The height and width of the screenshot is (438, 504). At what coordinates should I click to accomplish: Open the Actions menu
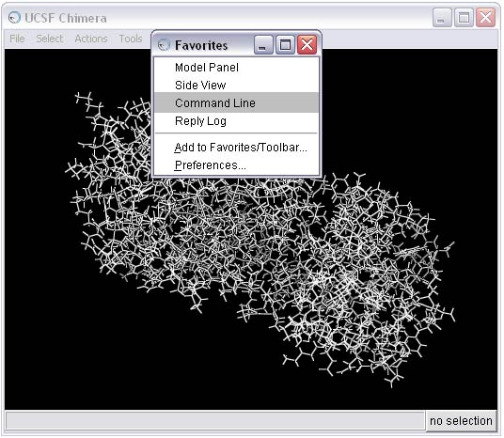click(x=91, y=39)
